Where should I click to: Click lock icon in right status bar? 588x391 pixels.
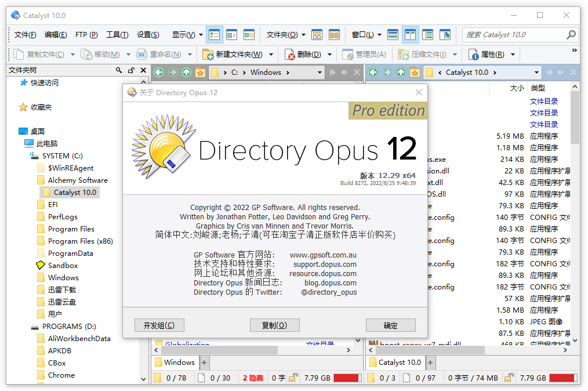coord(509,378)
